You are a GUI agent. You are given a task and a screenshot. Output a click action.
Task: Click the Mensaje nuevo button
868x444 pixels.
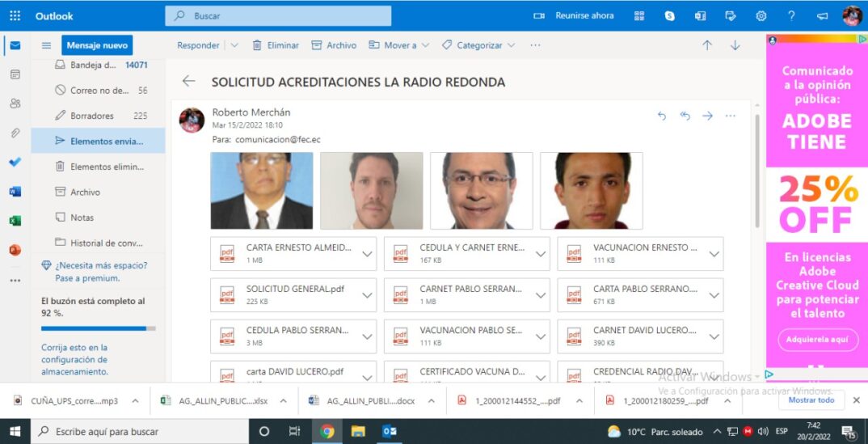97,45
